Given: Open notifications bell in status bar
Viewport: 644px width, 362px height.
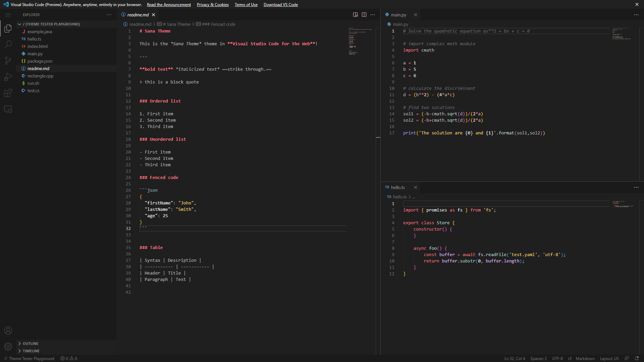Looking at the screenshot, I should (637, 358).
